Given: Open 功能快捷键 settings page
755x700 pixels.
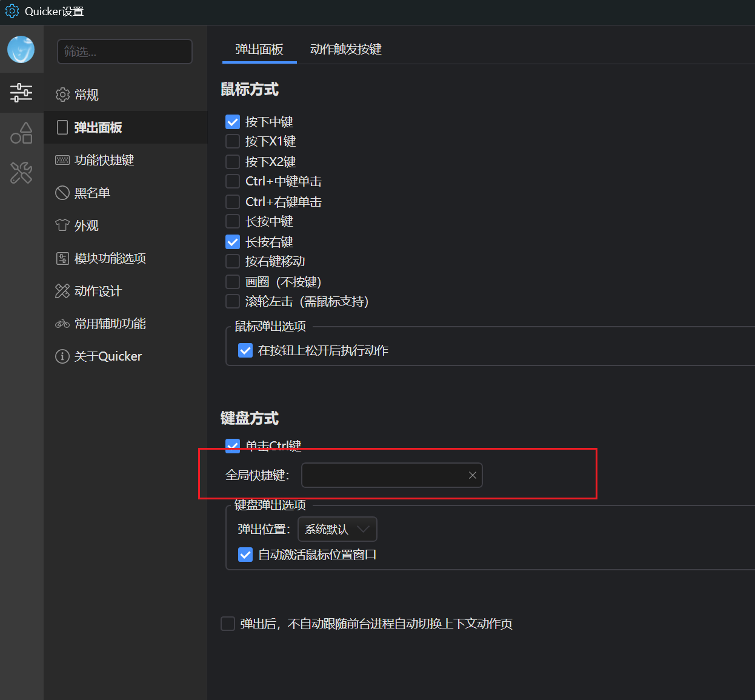Looking at the screenshot, I should [x=125, y=160].
